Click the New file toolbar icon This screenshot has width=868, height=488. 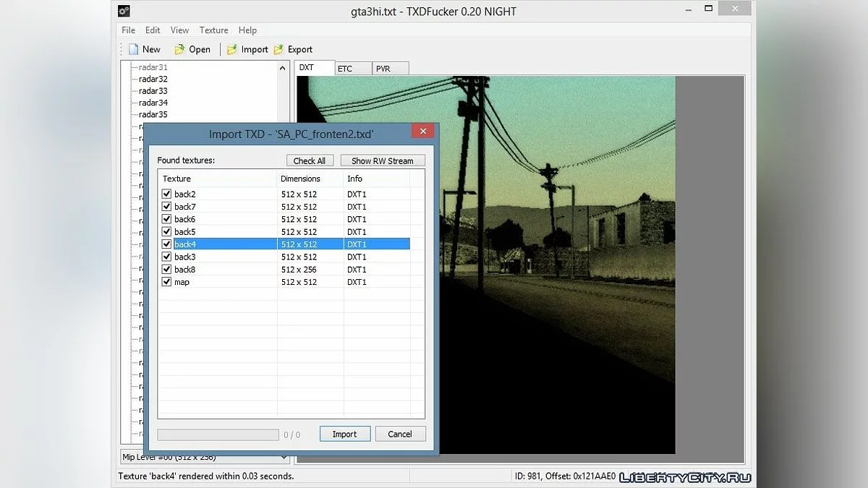[x=133, y=49]
